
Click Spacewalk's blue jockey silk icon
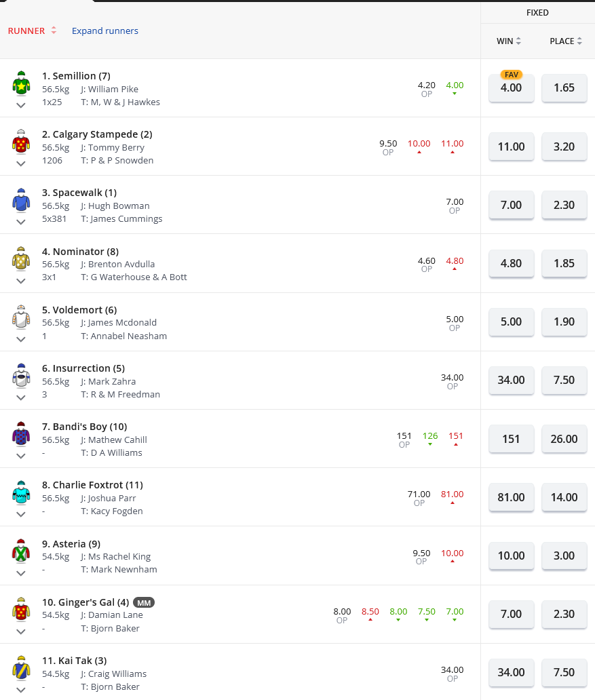tap(21, 199)
